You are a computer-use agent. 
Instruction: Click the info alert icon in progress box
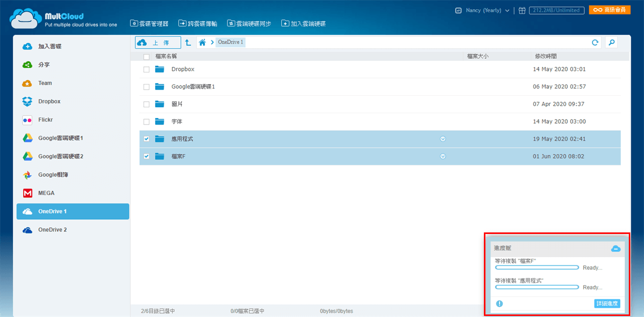pyautogui.click(x=499, y=304)
